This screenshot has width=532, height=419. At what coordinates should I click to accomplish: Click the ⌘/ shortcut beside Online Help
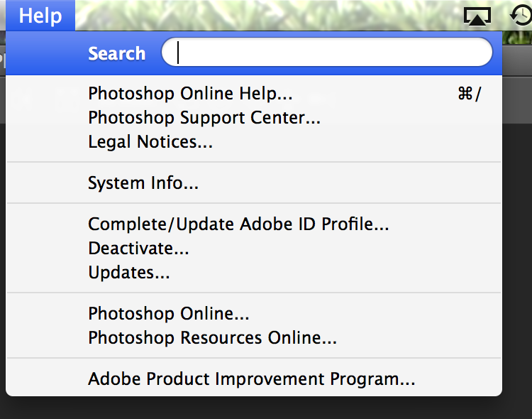click(x=469, y=94)
